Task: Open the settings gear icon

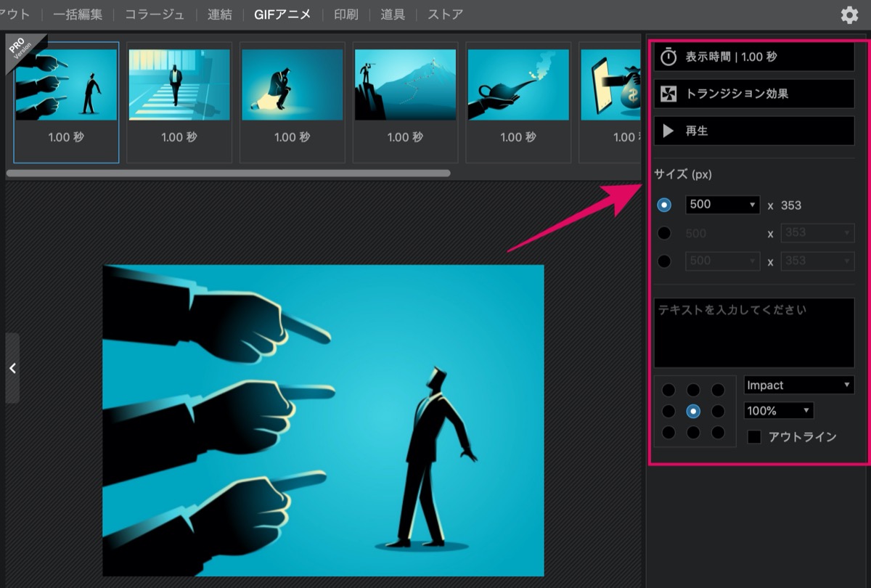Action: coord(849,15)
